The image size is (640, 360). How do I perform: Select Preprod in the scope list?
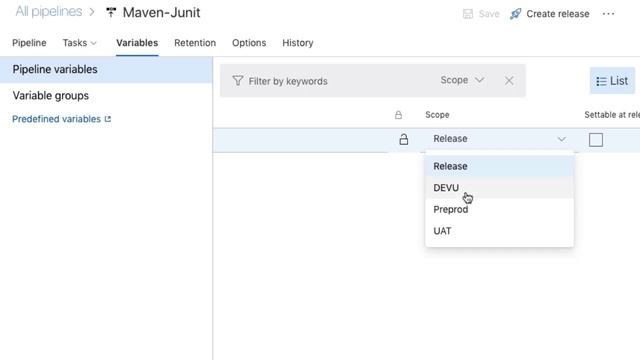[x=499, y=209]
